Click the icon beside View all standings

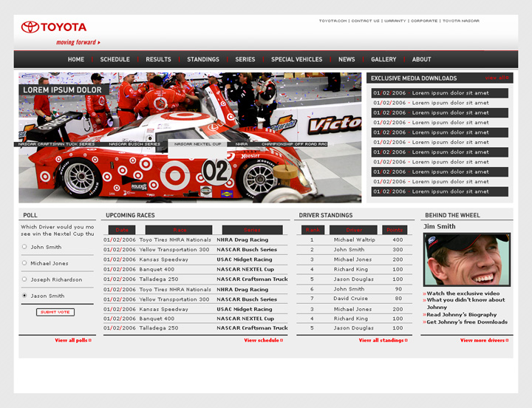(406, 341)
